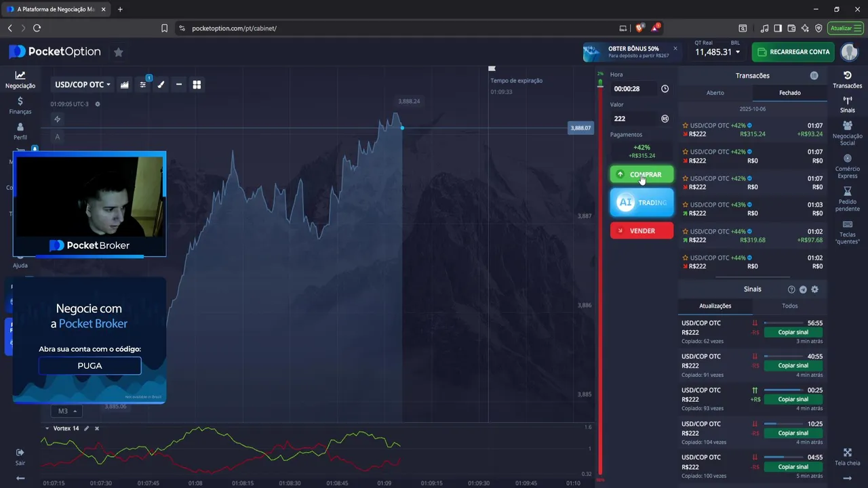This screenshot has width=868, height=488.
Task: Open the Finanças sidebar section
Action: [20, 106]
